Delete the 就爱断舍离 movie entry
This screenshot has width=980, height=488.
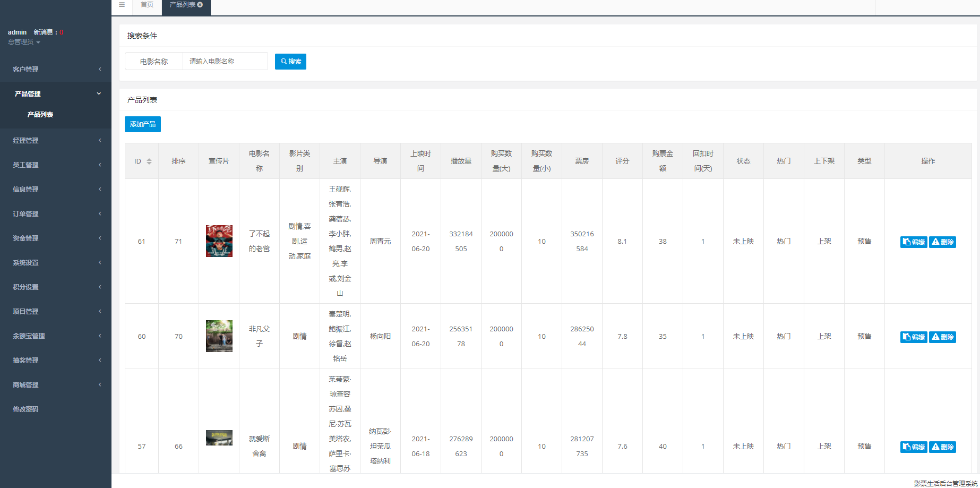click(942, 447)
